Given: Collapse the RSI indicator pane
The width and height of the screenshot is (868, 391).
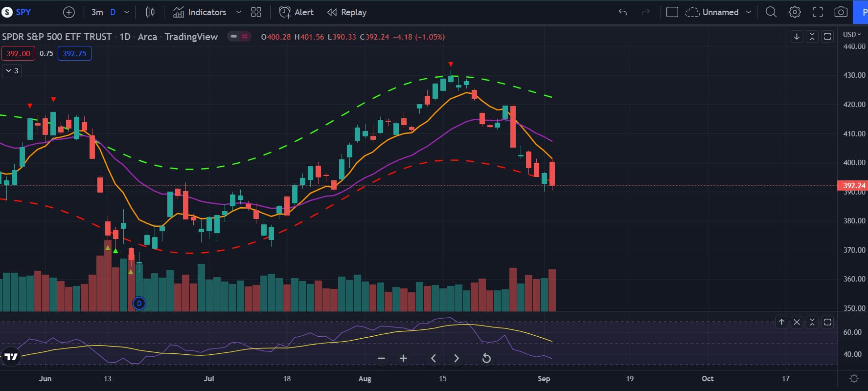Looking at the screenshot, I should (812, 322).
